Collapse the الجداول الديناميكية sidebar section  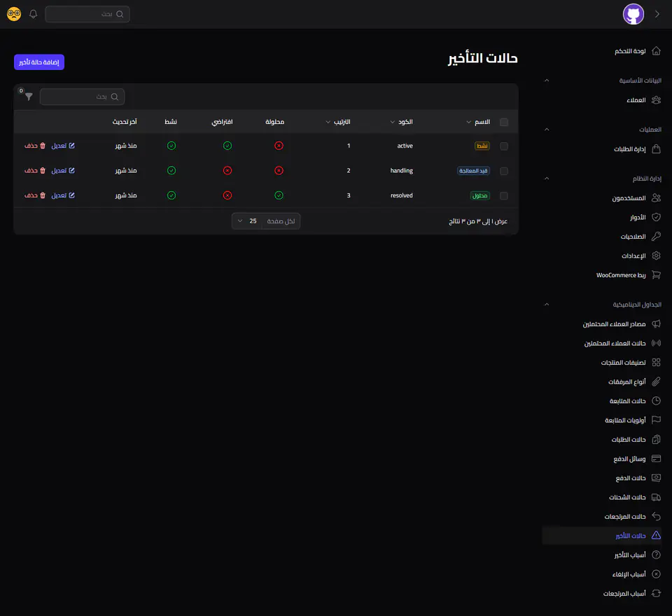point(547,304)
